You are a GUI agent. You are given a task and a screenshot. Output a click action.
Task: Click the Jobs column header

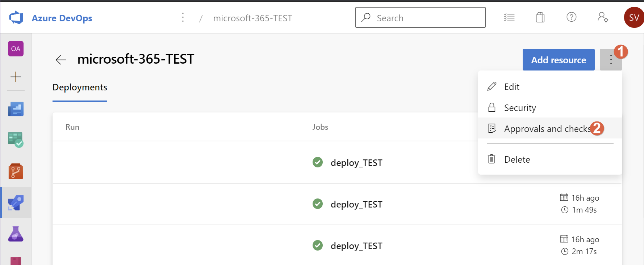[320, 127]
